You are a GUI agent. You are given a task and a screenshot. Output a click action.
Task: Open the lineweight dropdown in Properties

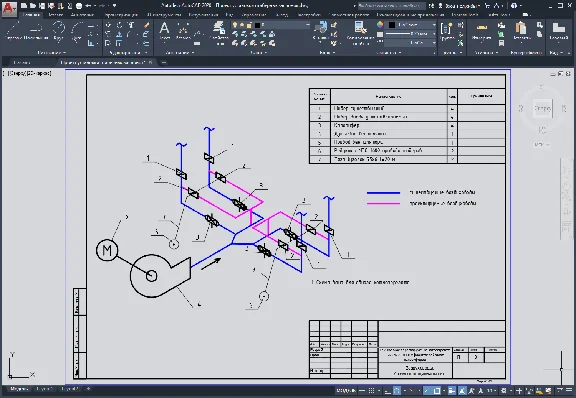410,34
